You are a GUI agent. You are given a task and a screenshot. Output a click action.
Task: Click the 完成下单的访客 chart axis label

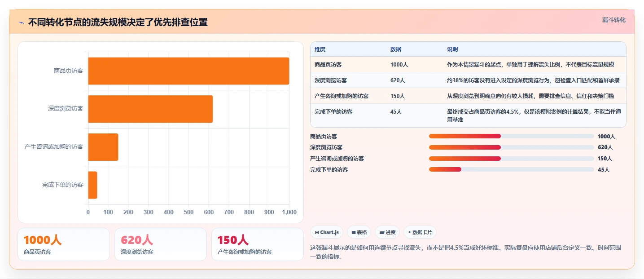click(63, 185)
